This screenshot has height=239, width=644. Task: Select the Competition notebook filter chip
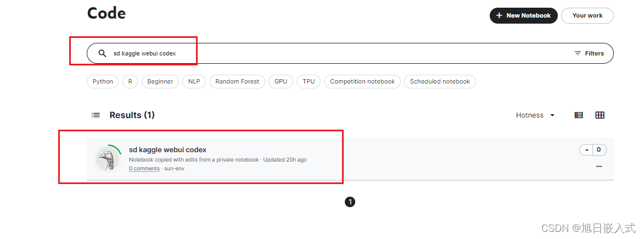click(362, 81)
